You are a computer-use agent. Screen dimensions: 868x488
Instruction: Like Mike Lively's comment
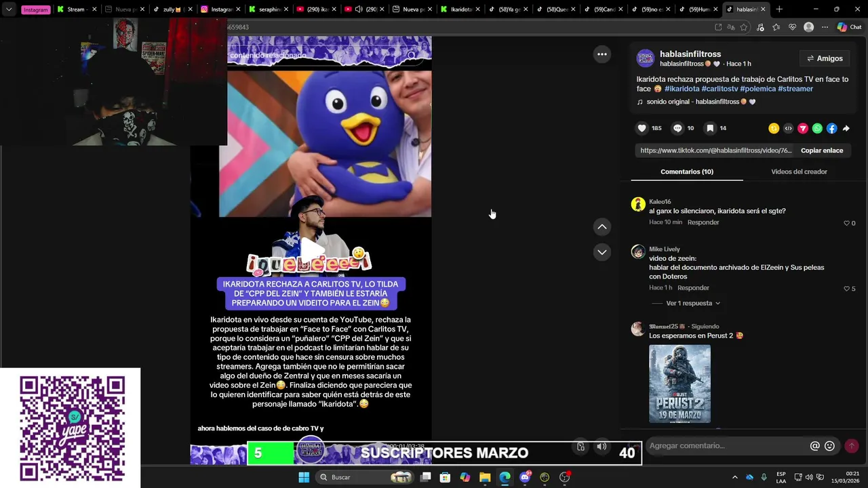tap(846, 289)
